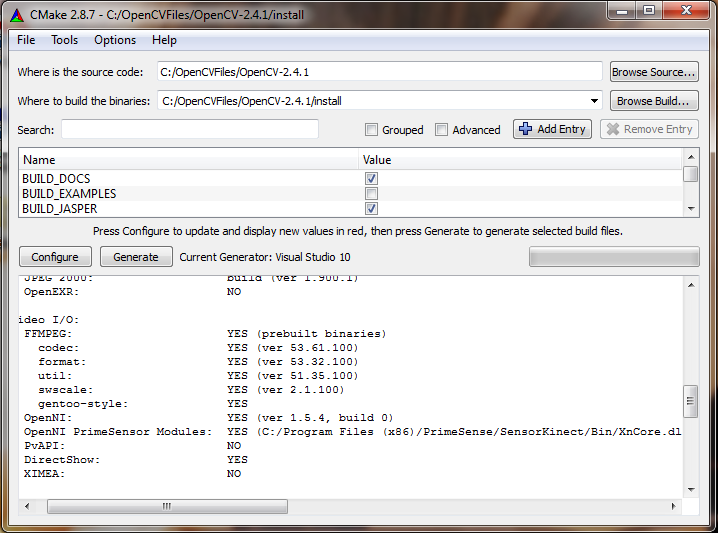Click the 'FFMPEG:' line in output log
Image resolution: width=718 pixels, height=533 pixels.
(48, 334)
